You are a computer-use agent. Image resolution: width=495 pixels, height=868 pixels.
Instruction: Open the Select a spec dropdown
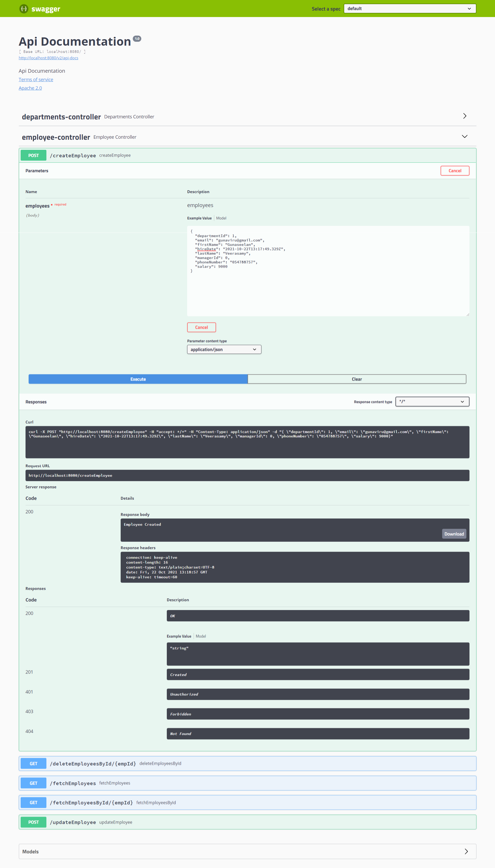[409, 8]
